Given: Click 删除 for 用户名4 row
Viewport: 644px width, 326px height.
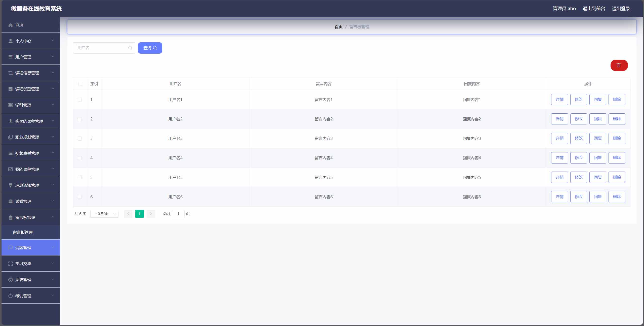Looking at the screenshot, I should click(617, 158).
